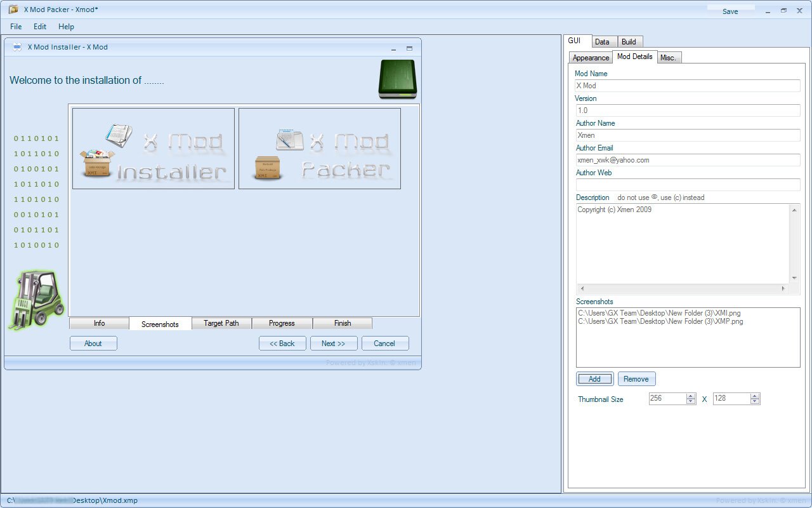Open the X Mod Packer screenshot thumbnail
The width and height of the screenshot is (812, 508).
[320, 149]
